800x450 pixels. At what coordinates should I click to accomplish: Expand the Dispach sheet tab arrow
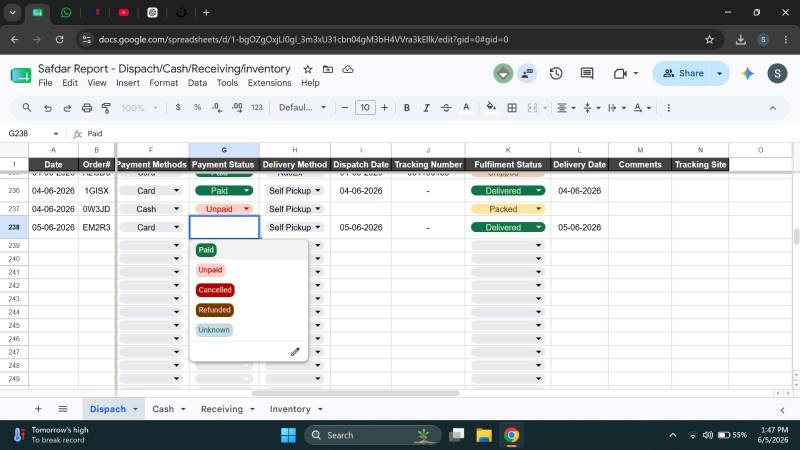(x=135, y=409)
